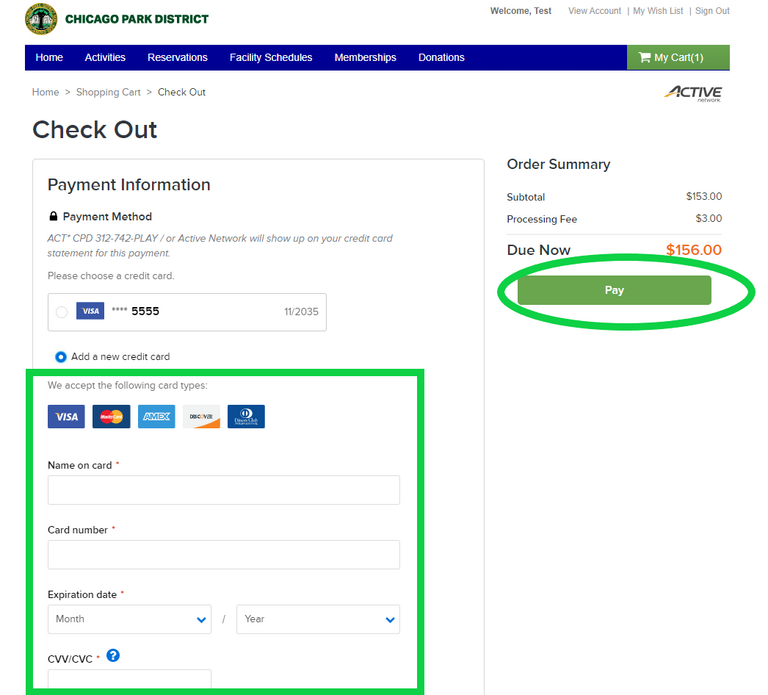Open the Donations menu item

click(441, 57)
